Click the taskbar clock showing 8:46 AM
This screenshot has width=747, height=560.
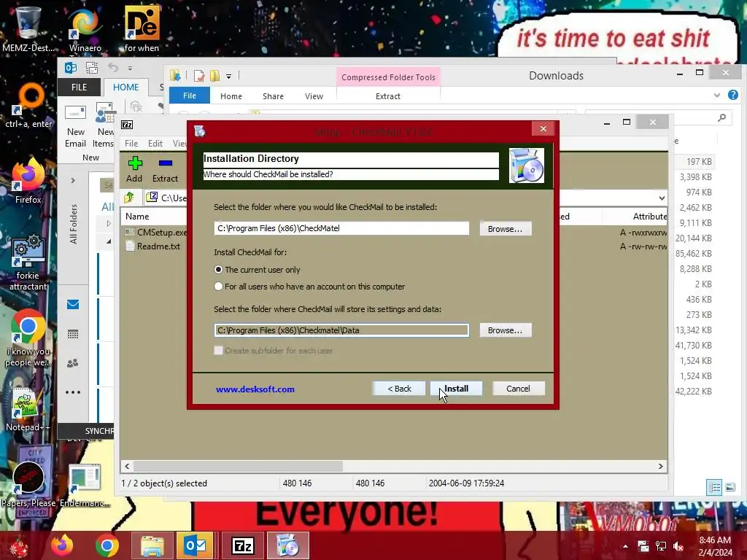pos(715,546)
